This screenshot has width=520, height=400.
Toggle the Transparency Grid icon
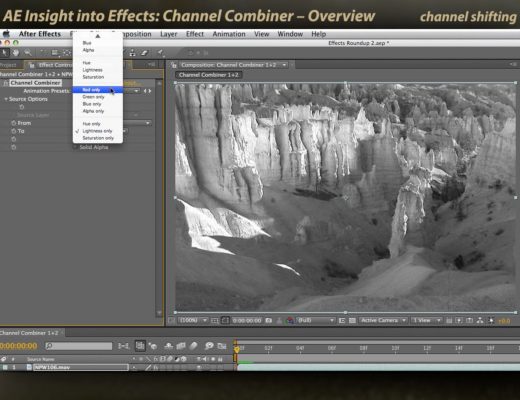point(352,320)
